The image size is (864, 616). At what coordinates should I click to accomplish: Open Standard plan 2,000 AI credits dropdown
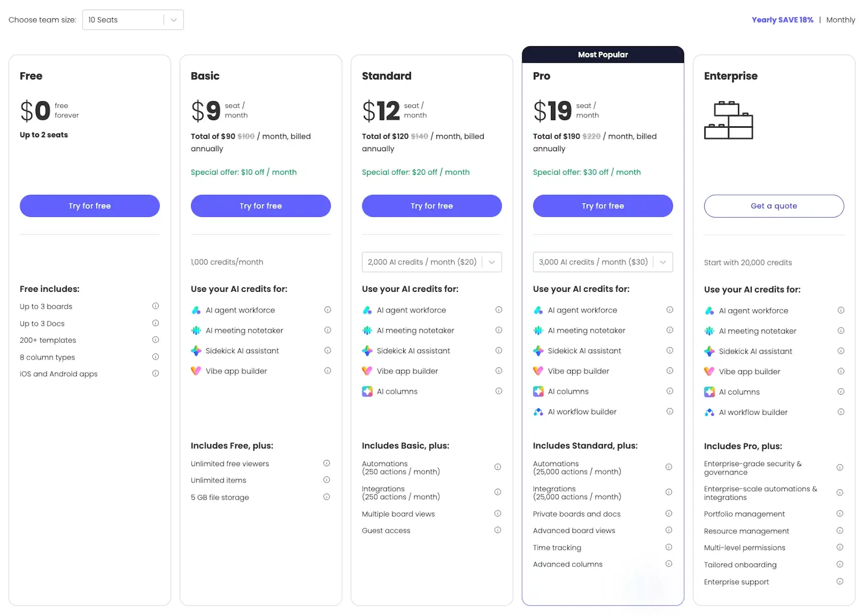pyautogui.click(x=432, y=262)
